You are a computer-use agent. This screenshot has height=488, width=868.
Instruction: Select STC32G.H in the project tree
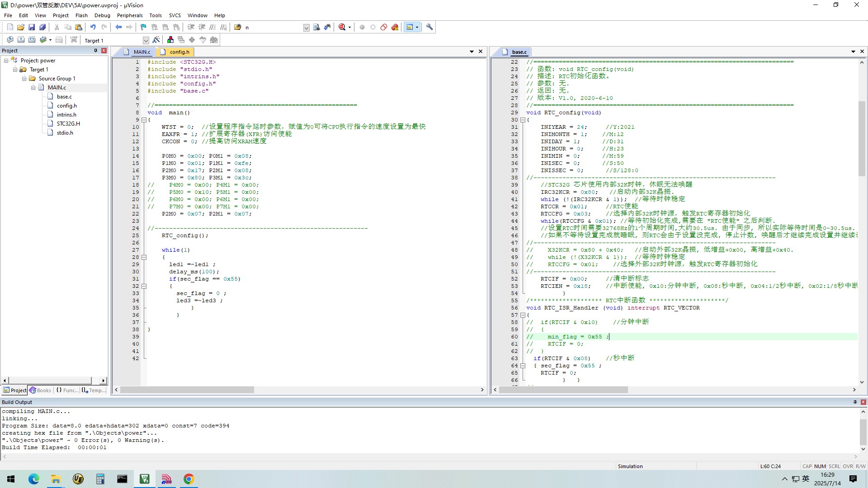tap(68, 124)
